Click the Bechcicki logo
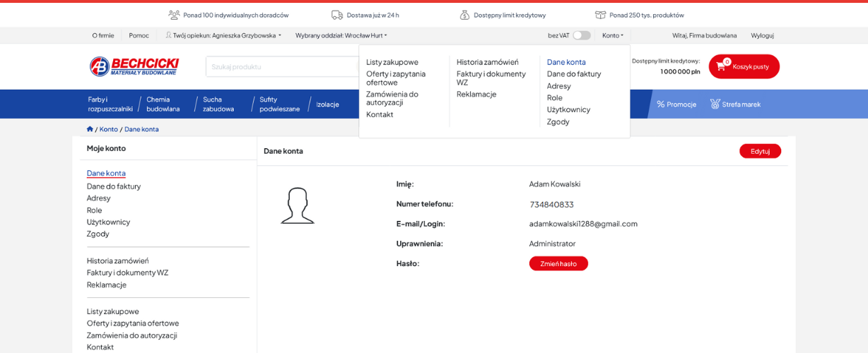 click(x=134, y=66)
